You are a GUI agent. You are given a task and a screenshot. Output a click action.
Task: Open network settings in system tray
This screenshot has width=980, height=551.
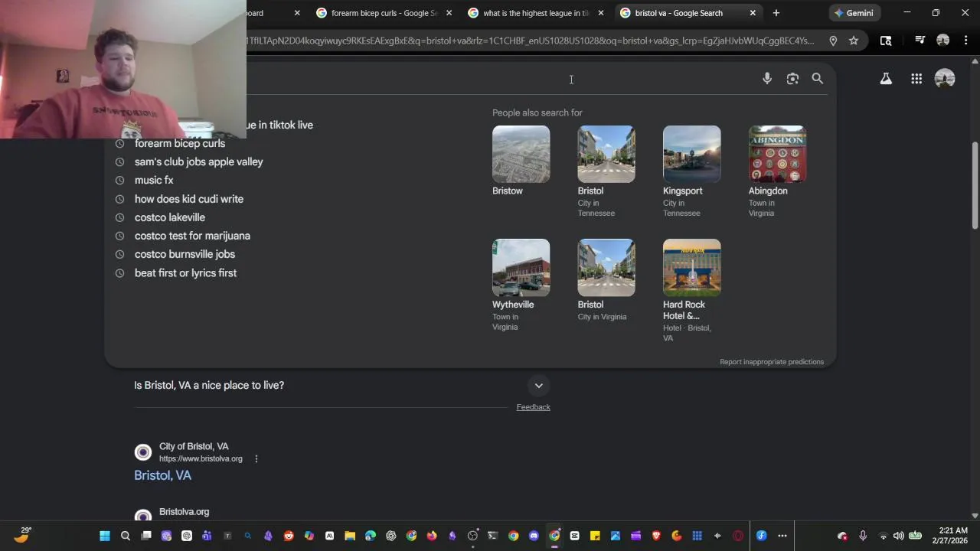[883, 536]
